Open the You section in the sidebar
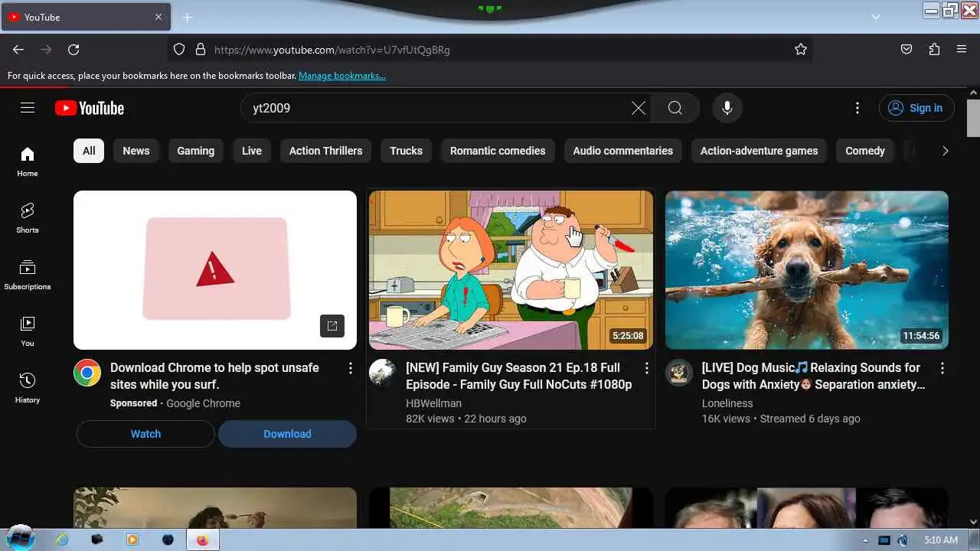Image resolution: width=980 pixels, height=551 pixels. tap(28, 331)
